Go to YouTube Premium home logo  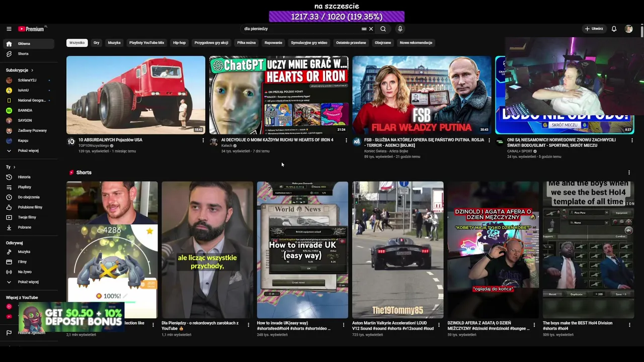[x=31, y=29]
